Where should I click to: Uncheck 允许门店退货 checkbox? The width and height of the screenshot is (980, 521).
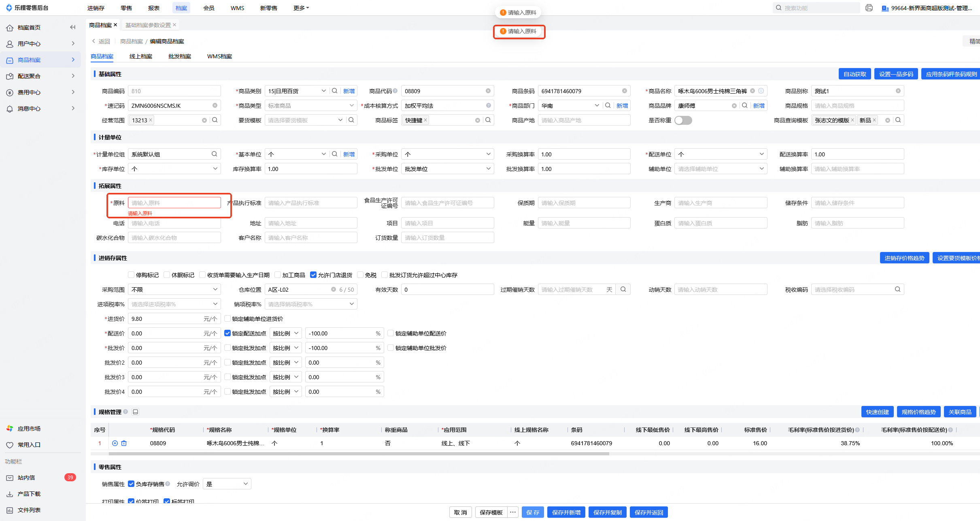click(x=313, y=275)
